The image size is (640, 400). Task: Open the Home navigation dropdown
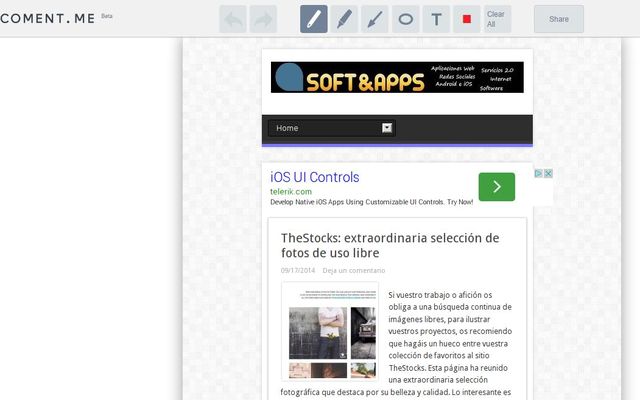(x=331, y=128)
